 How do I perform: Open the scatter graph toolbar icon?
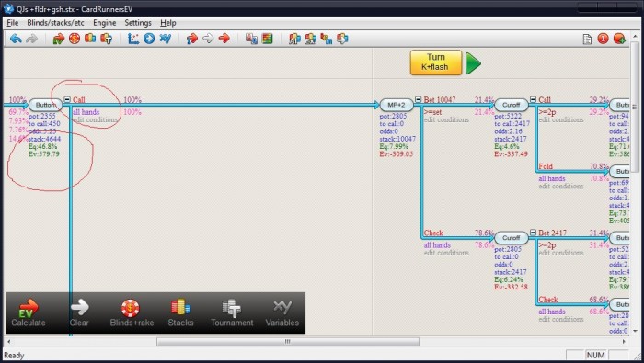coord(133,39)
